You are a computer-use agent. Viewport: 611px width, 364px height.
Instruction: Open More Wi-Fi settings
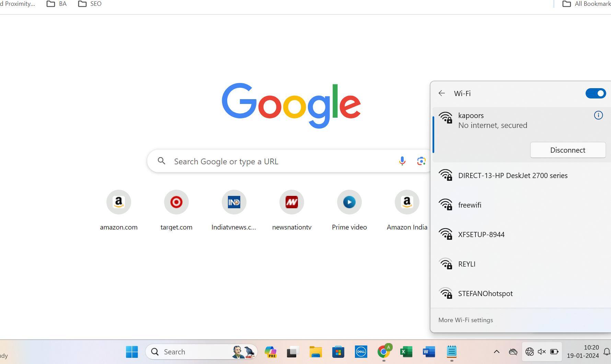coord(465,320)
